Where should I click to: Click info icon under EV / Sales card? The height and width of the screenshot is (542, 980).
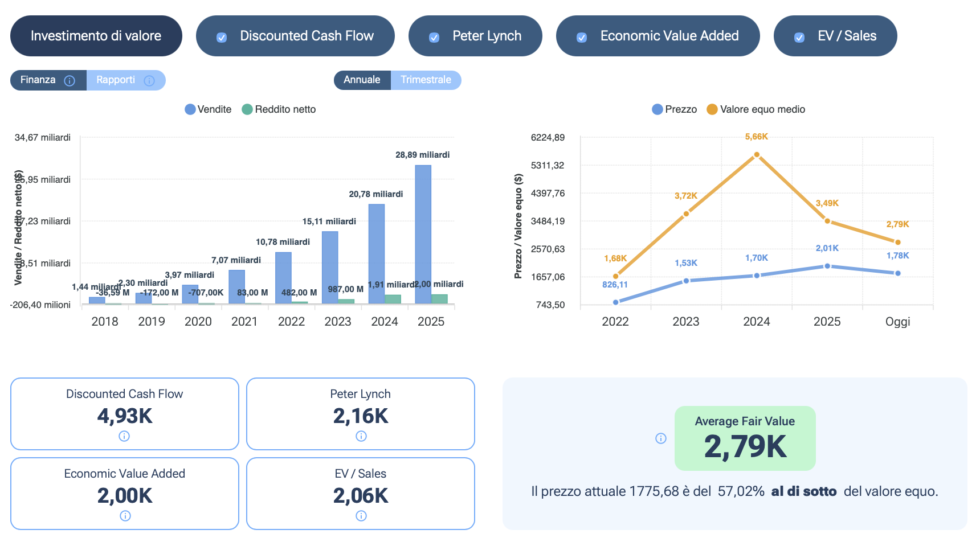pyautogui.click(x=361, y=516)
